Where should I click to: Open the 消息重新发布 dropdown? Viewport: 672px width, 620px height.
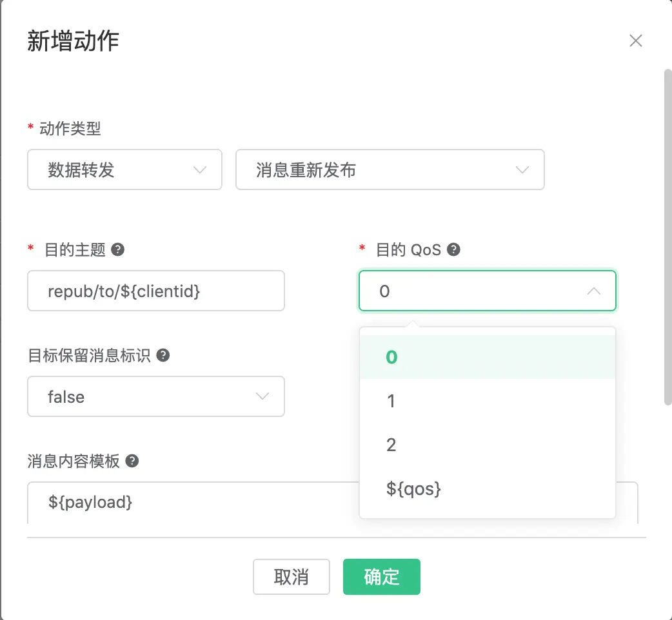pos(390,170)
